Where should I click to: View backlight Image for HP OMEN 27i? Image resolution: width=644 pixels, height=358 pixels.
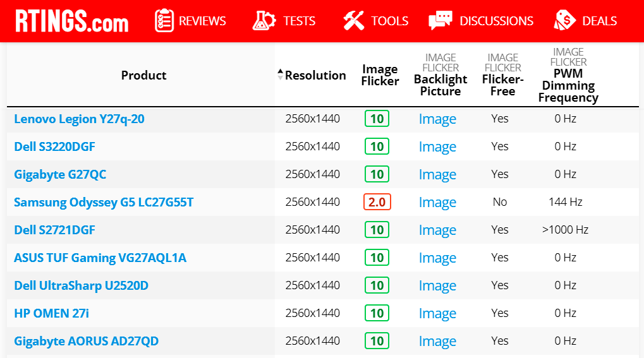tap(437, 314)
